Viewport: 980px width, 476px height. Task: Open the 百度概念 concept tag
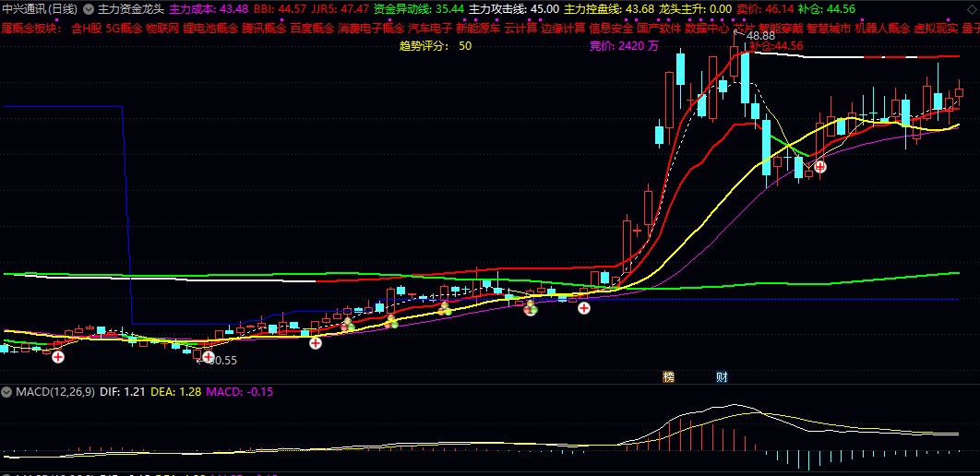[x=313, y=28]
